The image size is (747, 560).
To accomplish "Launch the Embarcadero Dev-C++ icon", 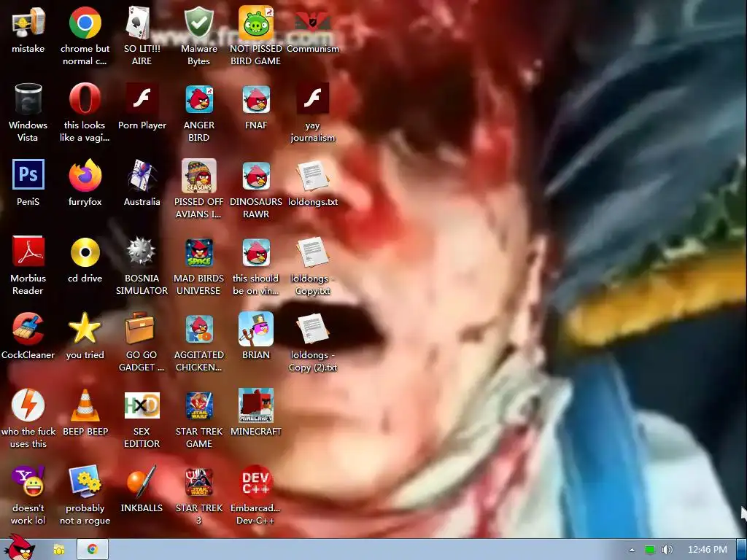I will 256,482.
